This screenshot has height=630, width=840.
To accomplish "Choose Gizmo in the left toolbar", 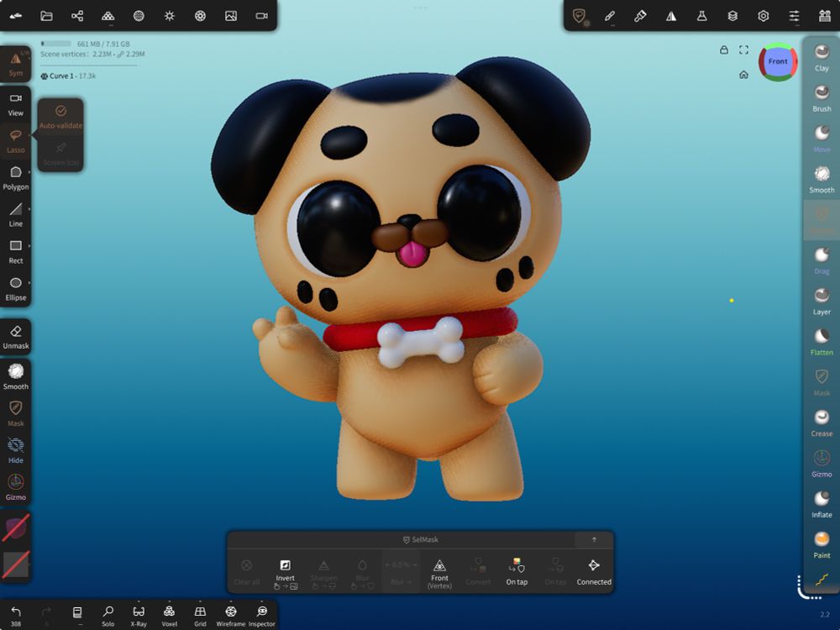I will pos(15,488).
